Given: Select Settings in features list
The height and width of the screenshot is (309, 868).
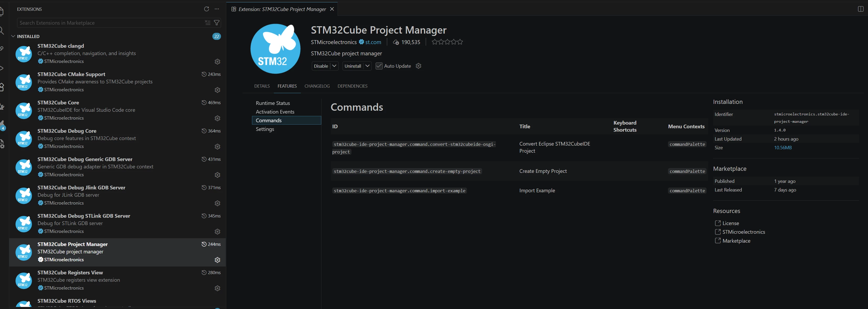Looking at the screenshot, I should [286, 129].
